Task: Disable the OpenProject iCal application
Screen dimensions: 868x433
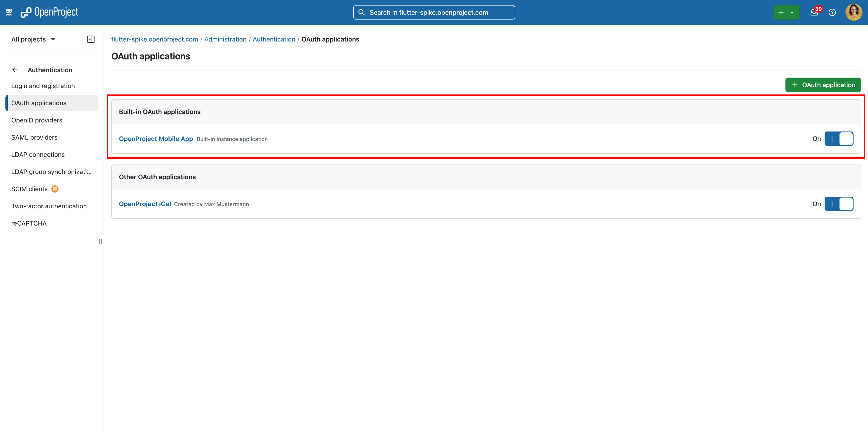Action: (x=839, y=204)
